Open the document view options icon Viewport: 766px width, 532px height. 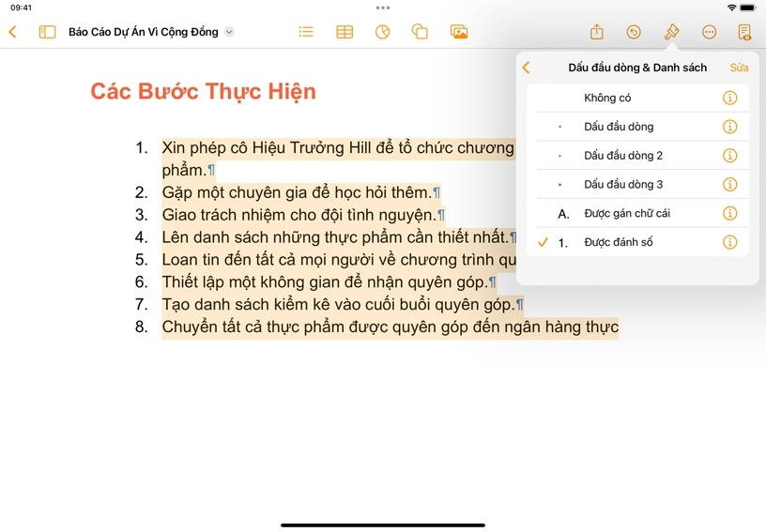744,32
